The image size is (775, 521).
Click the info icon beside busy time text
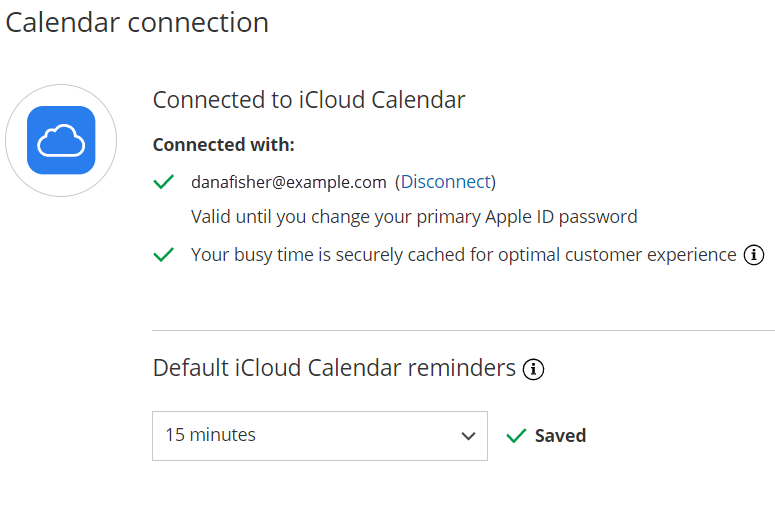[x=754, y=255]
